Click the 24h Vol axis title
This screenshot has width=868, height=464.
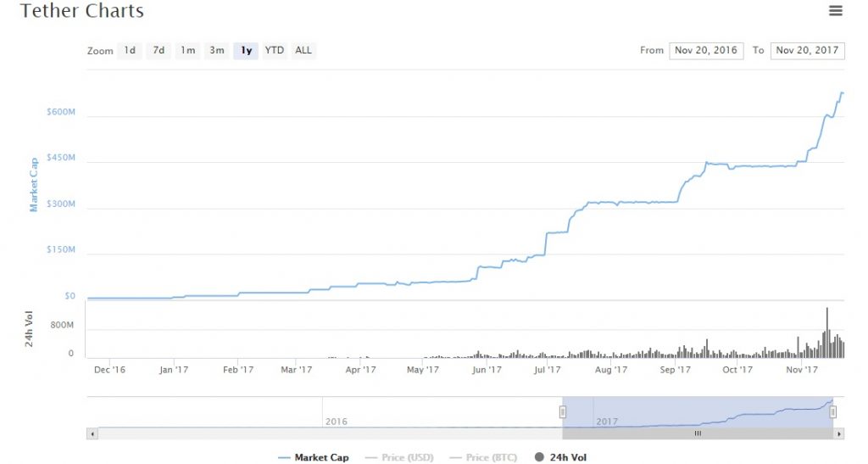29,329
